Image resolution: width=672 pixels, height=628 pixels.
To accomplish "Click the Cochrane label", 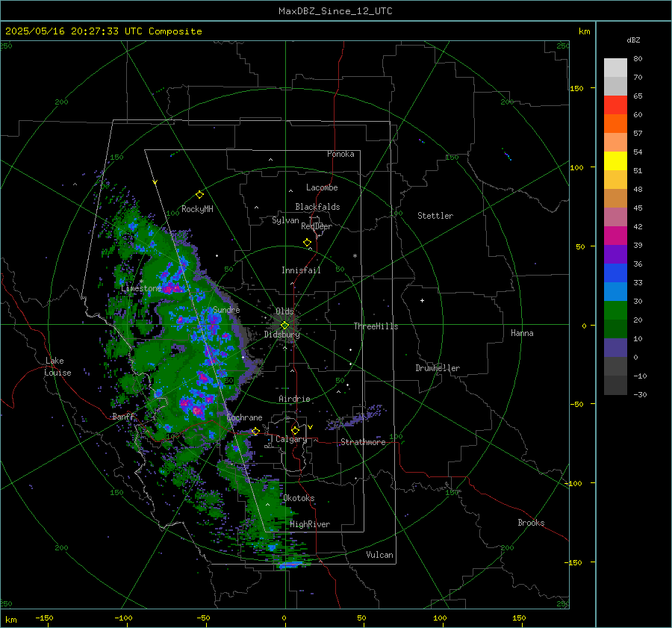I will tap(244, 417).
